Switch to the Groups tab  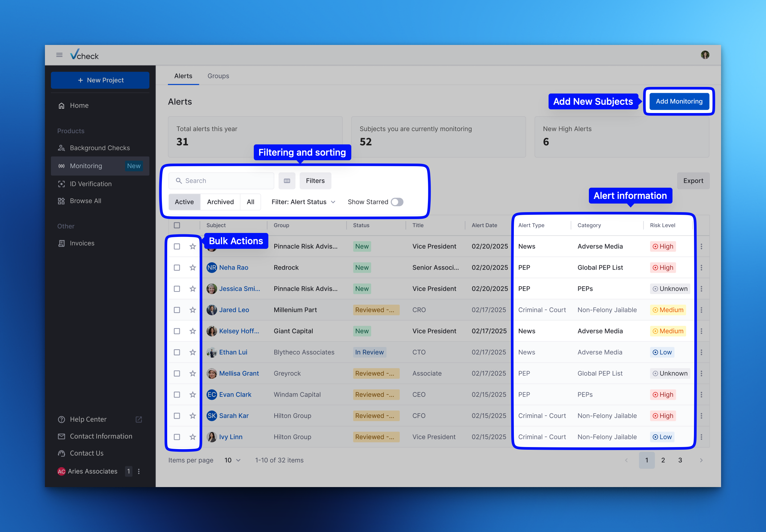coord(218,76)
